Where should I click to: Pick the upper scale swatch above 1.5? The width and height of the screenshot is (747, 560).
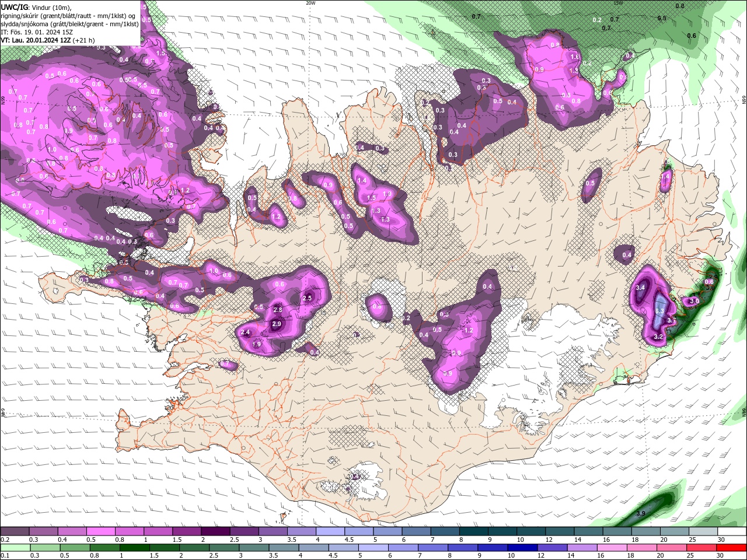click(187, 531)
